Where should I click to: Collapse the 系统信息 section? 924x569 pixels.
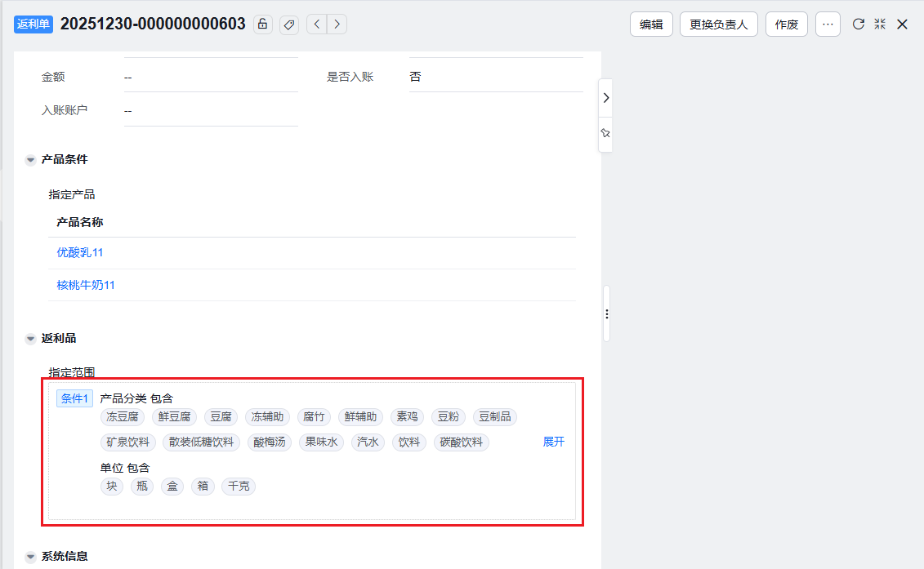[x=30, y=557]
